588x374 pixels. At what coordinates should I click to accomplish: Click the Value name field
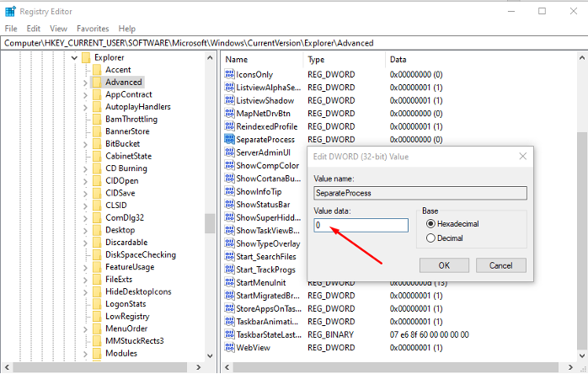(x=420, y=193)
